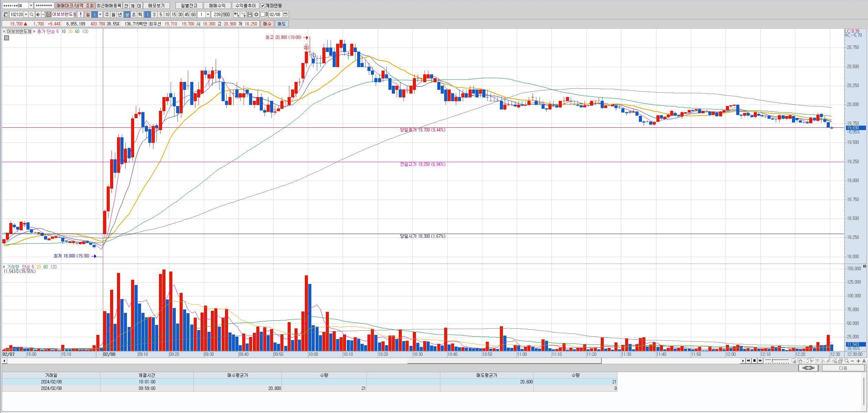Click the 다음 next button
This screenshot has width=868, height=413.
pyautogui.click(x=843, y=368)
